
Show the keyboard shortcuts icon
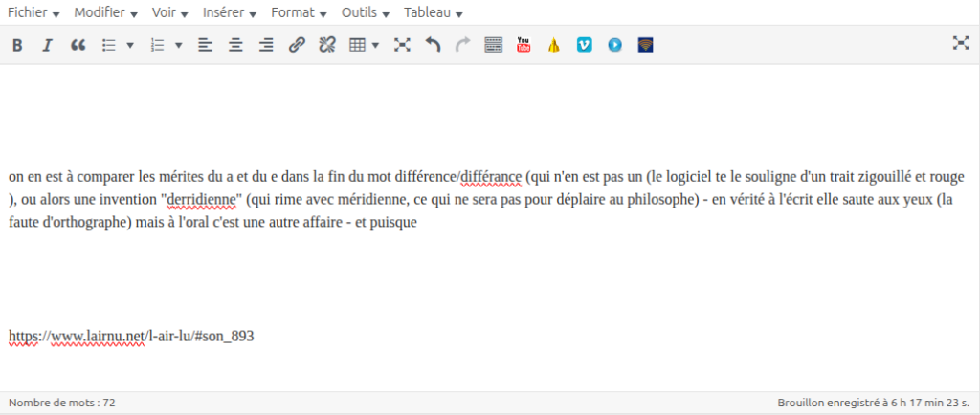pos(494,45)
